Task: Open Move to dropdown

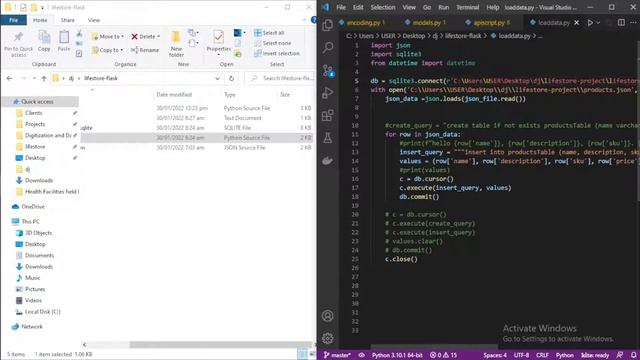Action: click(x=108, y=37)
